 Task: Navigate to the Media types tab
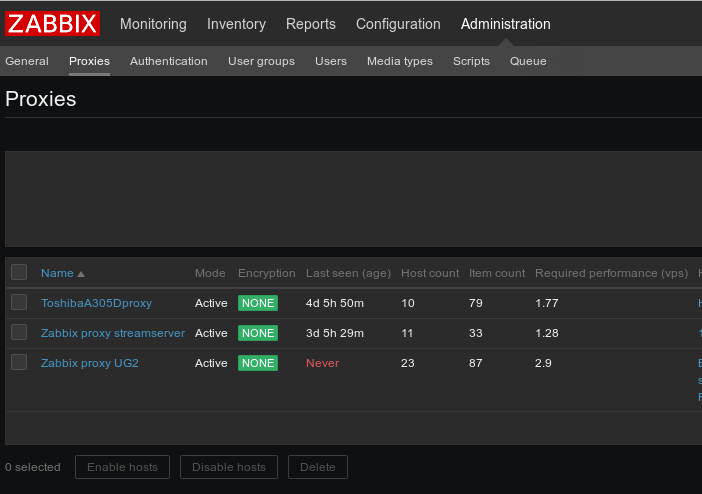[x=400, y=61]
